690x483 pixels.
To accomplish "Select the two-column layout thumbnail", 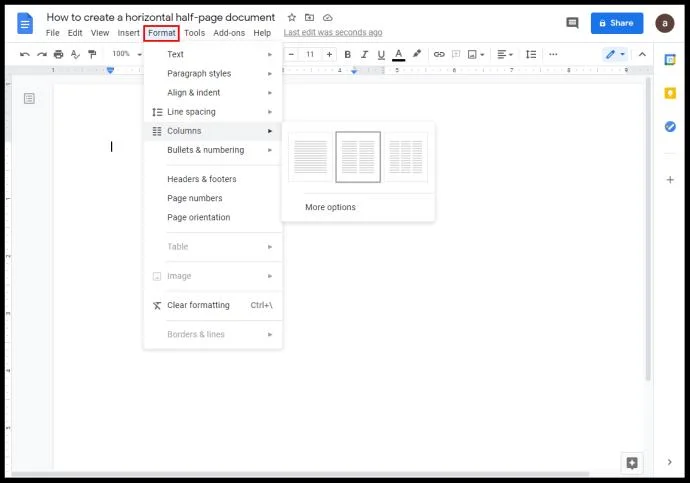I will 358,157.
